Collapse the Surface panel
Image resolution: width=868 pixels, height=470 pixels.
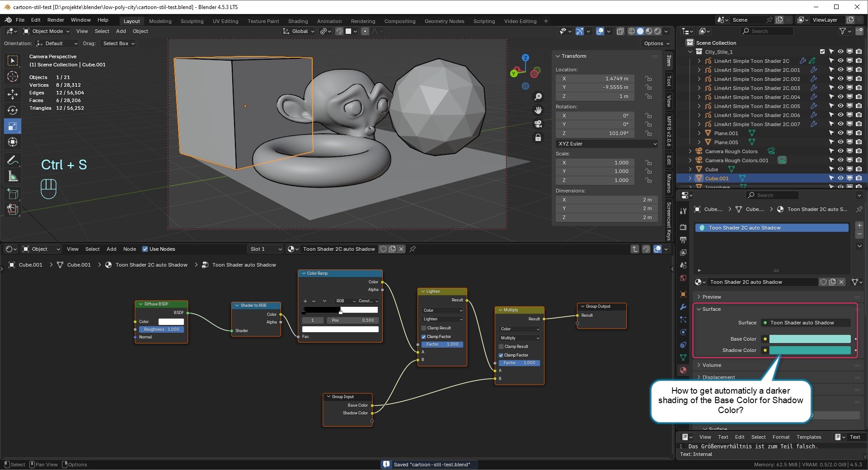click(711, 309)
